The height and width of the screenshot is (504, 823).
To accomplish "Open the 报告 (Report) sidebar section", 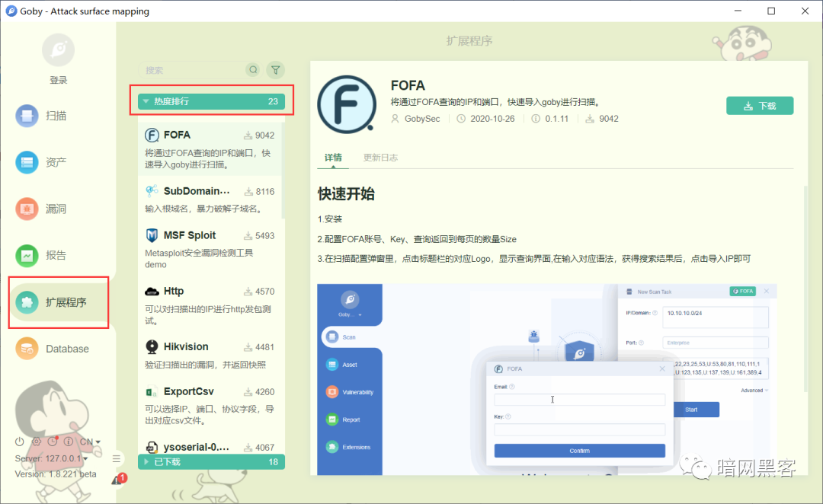I will pyautogui.click(x=41, y=255).
